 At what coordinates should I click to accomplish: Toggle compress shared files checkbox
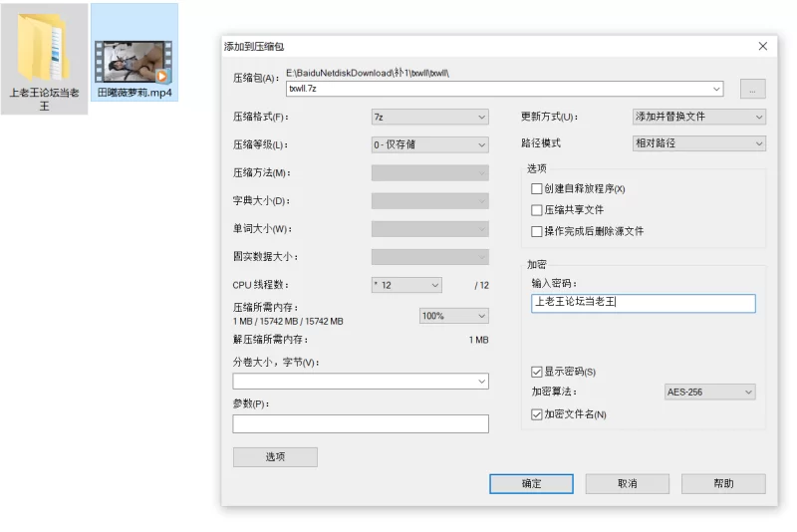[537, 210]
